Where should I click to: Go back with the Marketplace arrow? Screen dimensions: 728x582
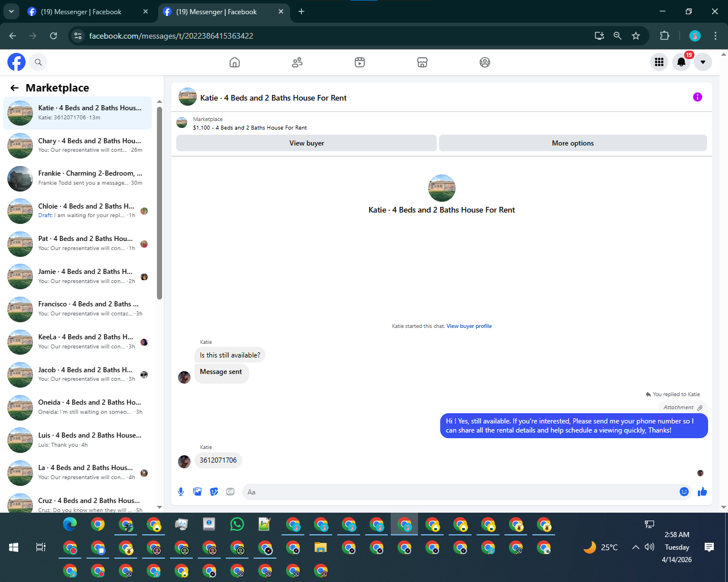[15, 88]
